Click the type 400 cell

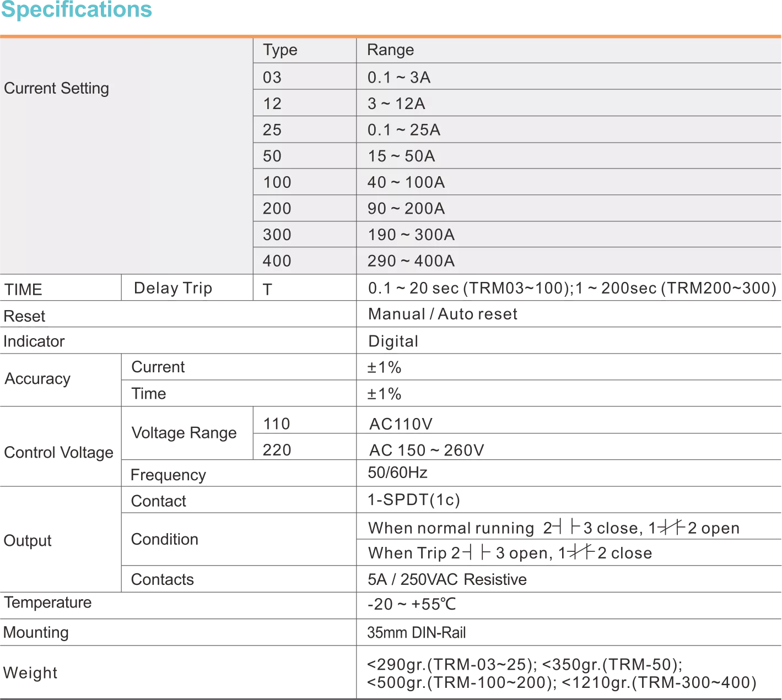coord(277,261)
